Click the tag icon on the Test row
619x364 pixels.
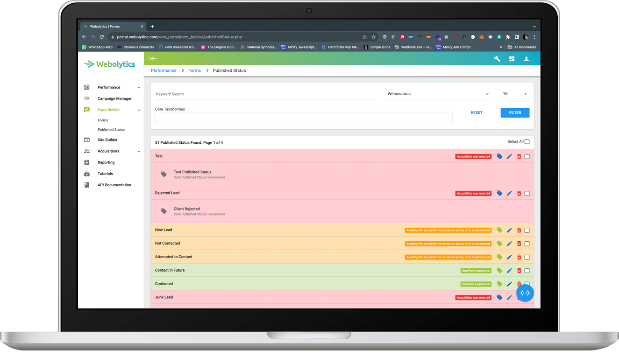[500, 156]
